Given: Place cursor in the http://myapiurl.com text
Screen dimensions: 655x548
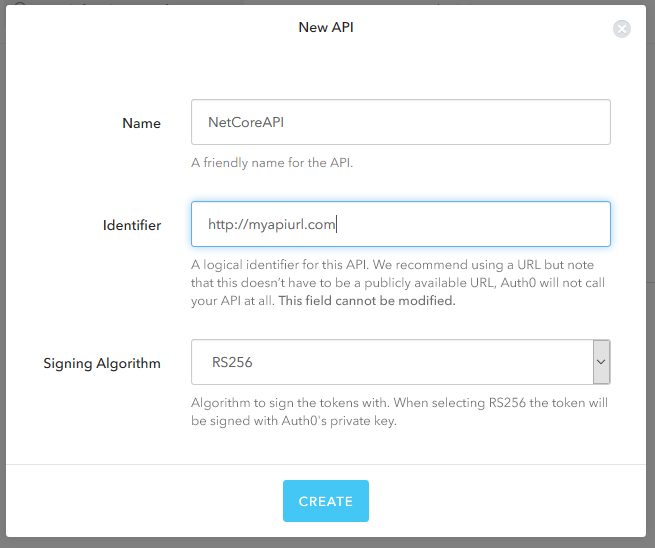Looking at the screenshot, I should pyautogui.click(x=272, y=224).
